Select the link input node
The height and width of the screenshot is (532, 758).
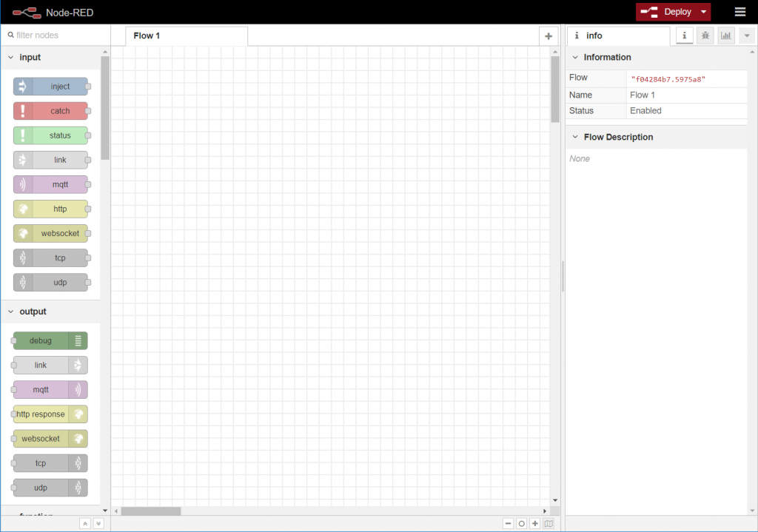(51, 160)
